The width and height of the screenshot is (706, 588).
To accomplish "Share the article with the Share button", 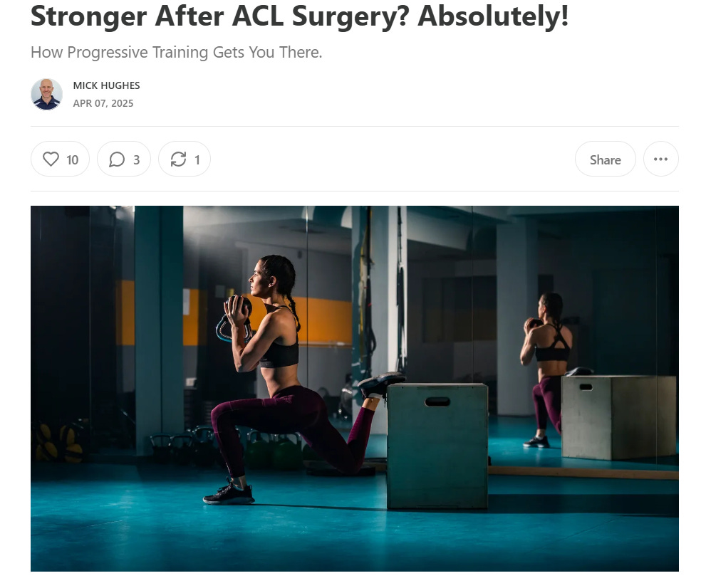I will click(605, 159).
